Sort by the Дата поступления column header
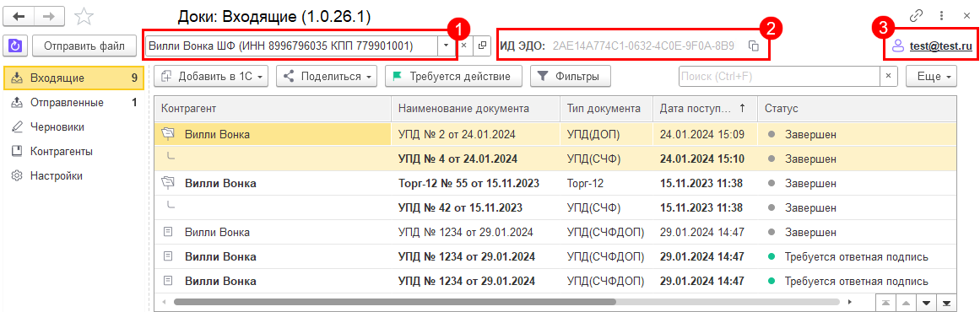The width and height of the screenshot is (980, 312). [x=704, y=108]
